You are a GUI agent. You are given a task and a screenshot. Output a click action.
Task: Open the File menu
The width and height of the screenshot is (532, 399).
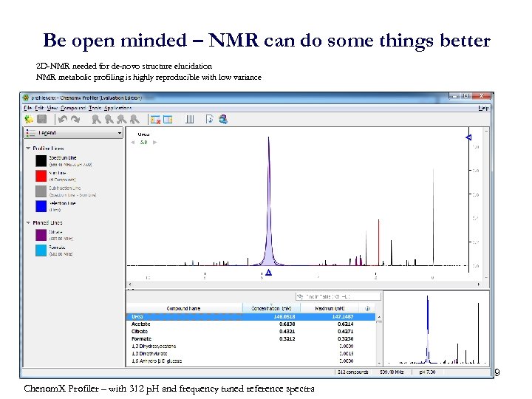pos(27,108)
